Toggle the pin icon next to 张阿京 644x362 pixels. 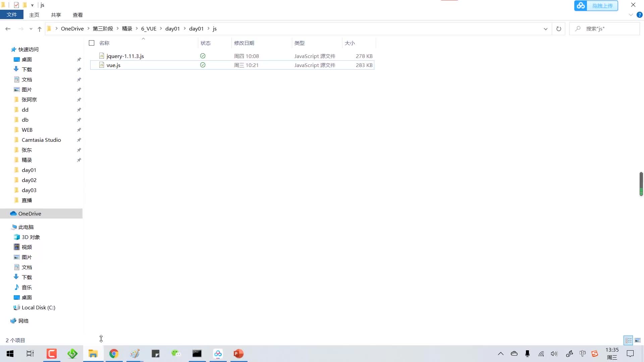tap(79, 100)
